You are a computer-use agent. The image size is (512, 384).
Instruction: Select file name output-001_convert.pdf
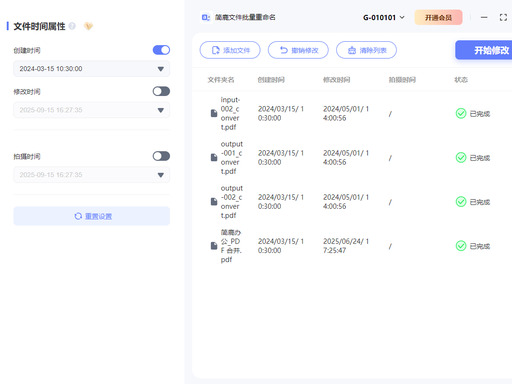coord(232,158)
